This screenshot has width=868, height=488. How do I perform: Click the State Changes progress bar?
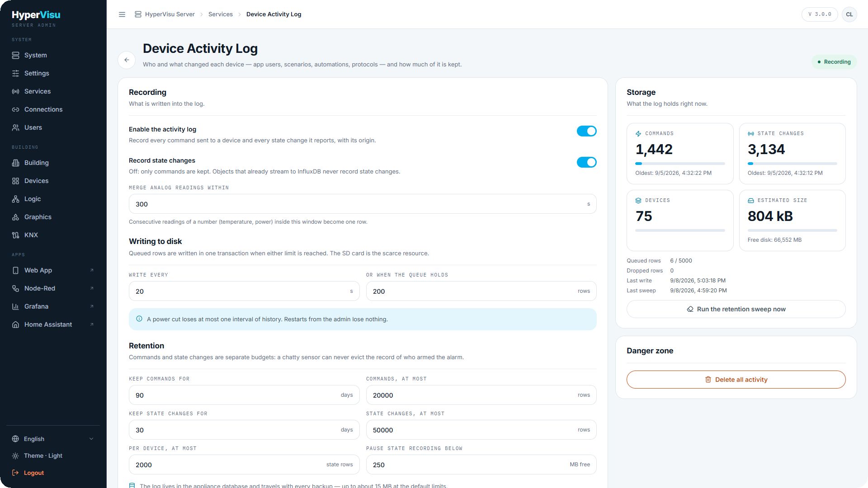click(x=792, y=164)
